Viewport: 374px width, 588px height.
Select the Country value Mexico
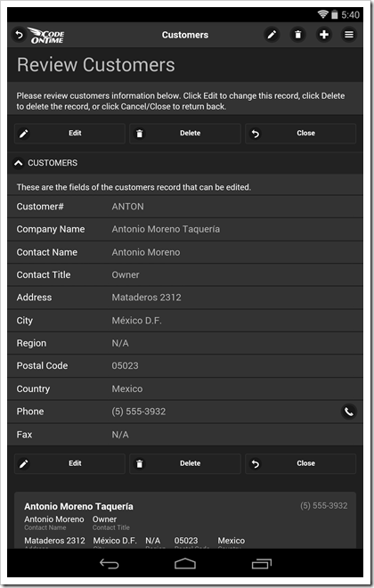127,388
